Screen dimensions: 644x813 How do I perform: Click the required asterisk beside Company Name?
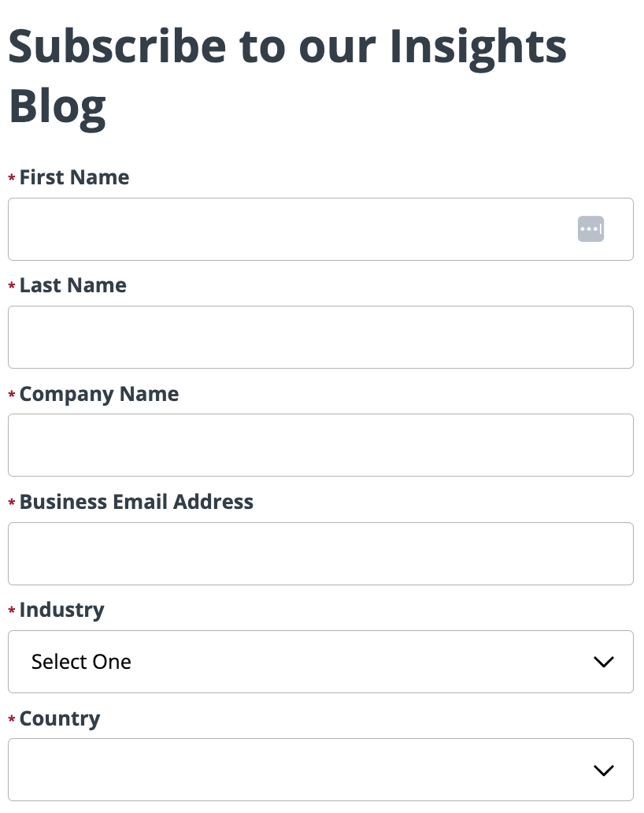click(x=11, y=395)
